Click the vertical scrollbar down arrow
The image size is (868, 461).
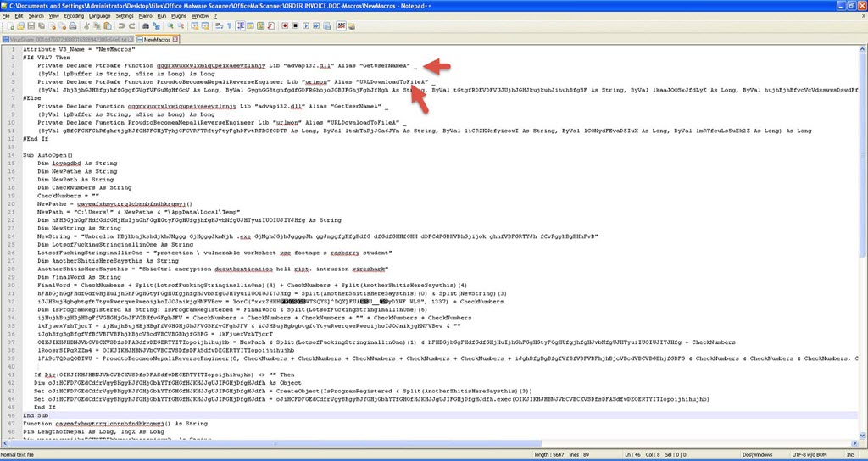coord(864,436)
